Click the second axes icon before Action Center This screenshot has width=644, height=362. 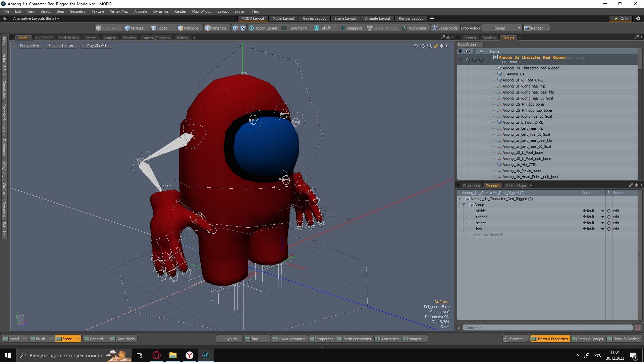(243, 28)
